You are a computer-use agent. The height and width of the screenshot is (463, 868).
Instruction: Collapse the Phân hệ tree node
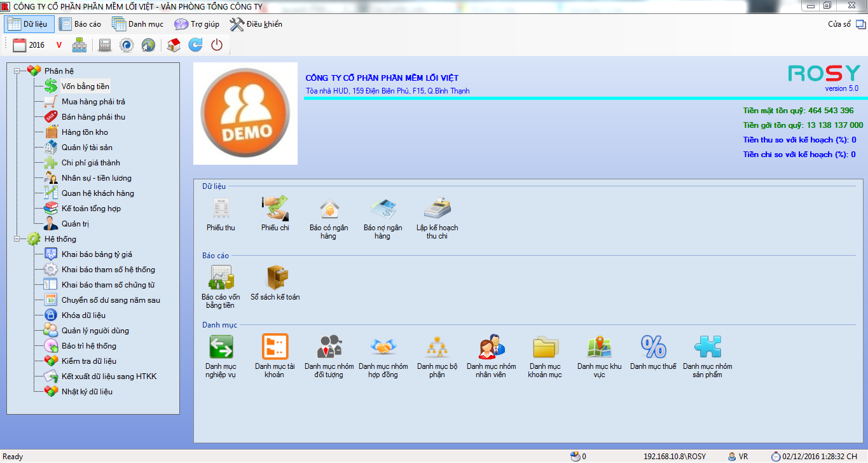17,71
